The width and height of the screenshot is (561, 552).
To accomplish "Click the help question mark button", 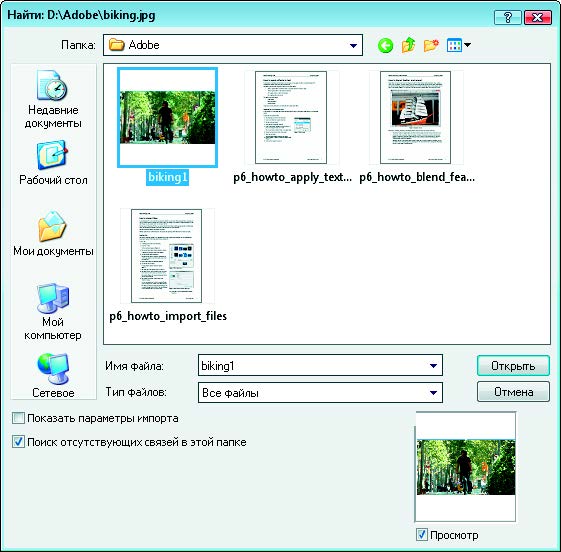I will [x=507, y=17].
